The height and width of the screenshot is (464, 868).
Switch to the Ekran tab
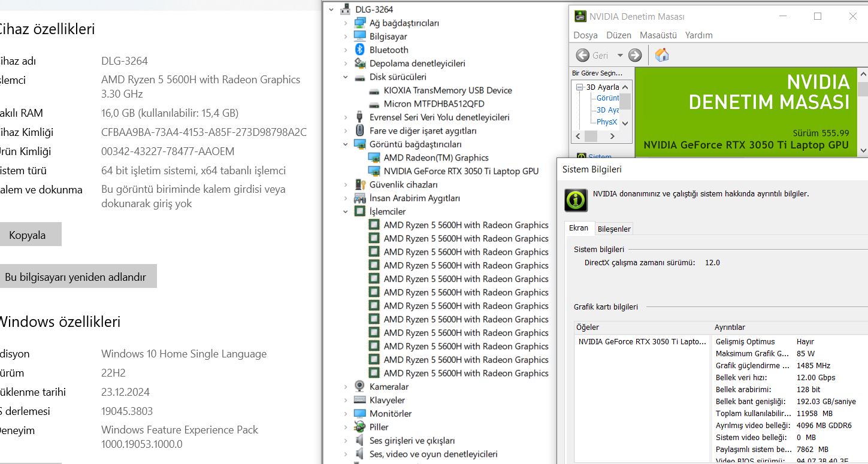[x=579, y=228]
